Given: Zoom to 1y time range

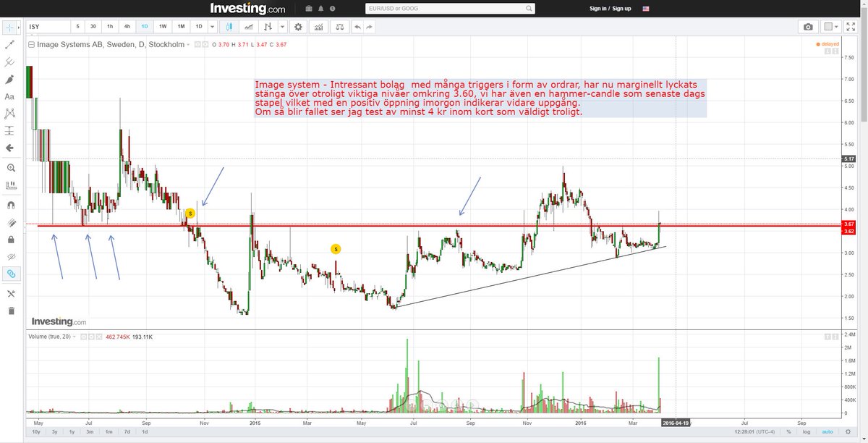Looking at the screenshot, I should click(71, 431).
